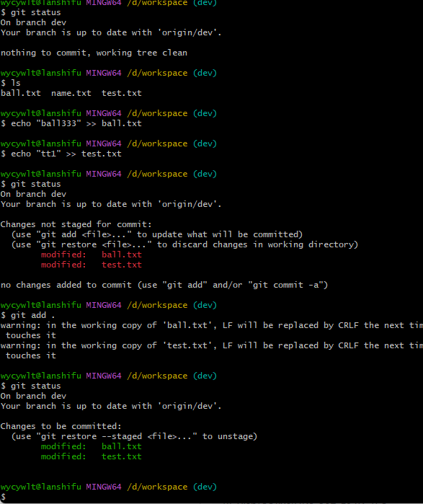
Task: Click "Changes not staged for commit:" heading
Action: coord(76,224)
